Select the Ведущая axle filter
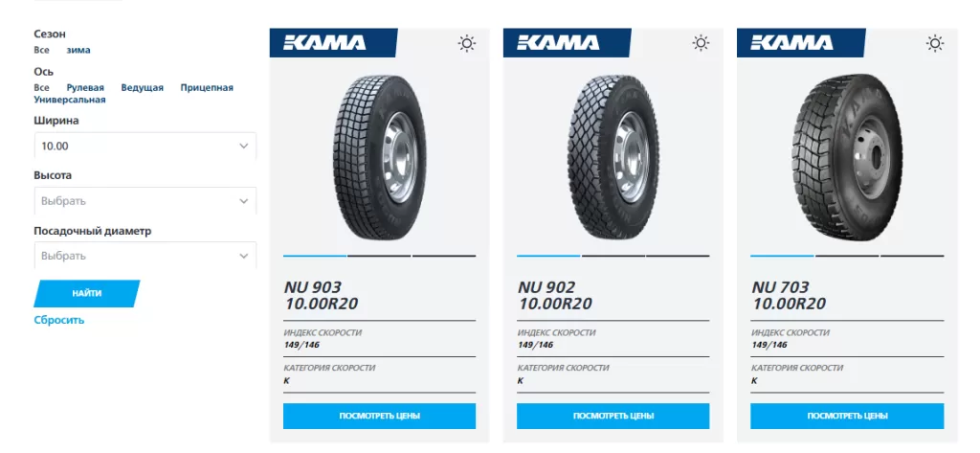The image size is (980, 453). 143,87
